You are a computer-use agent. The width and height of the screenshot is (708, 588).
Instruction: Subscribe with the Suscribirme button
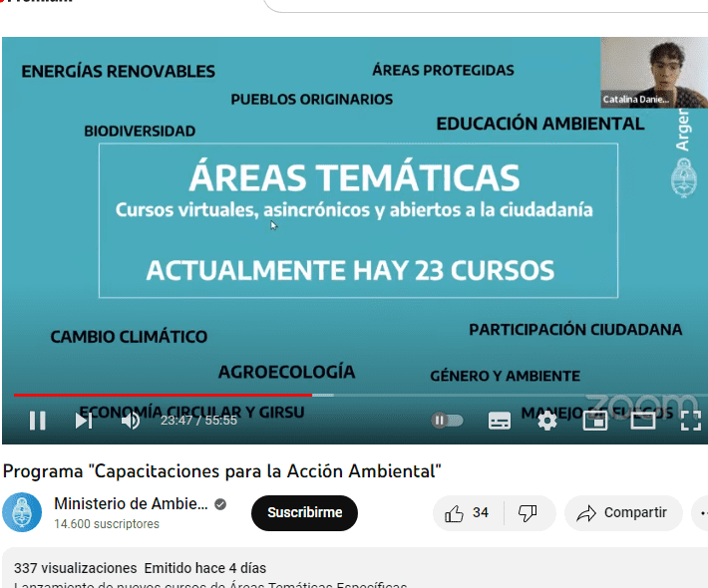304,513
